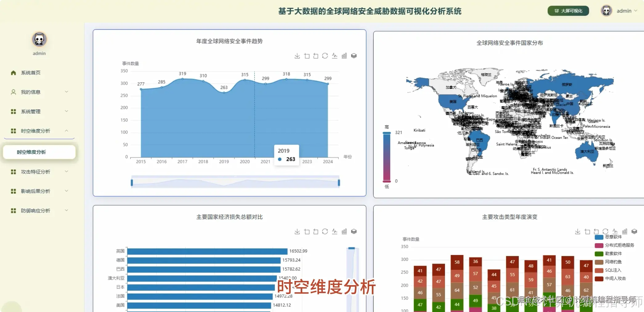Open the 影响后果分析 menu label
The image size is (644, 312).
pyautogui.click(x=35, y=191)
